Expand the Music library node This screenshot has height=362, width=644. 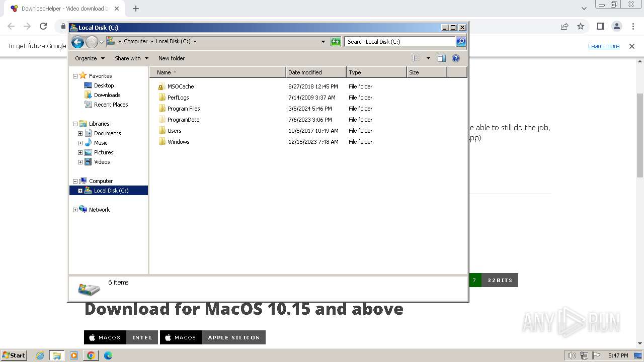pyautogui.click(x=80, y=143)
